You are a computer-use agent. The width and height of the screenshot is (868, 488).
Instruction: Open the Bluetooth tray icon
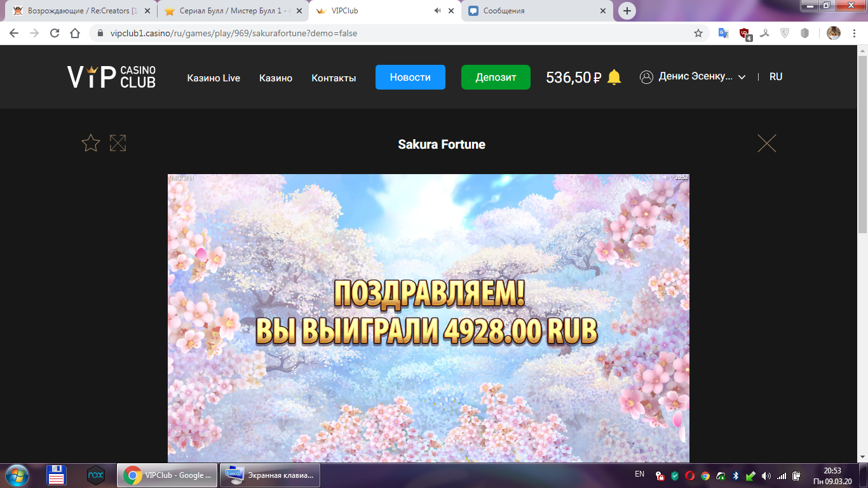pyautogui.click(x=736, y=476)
